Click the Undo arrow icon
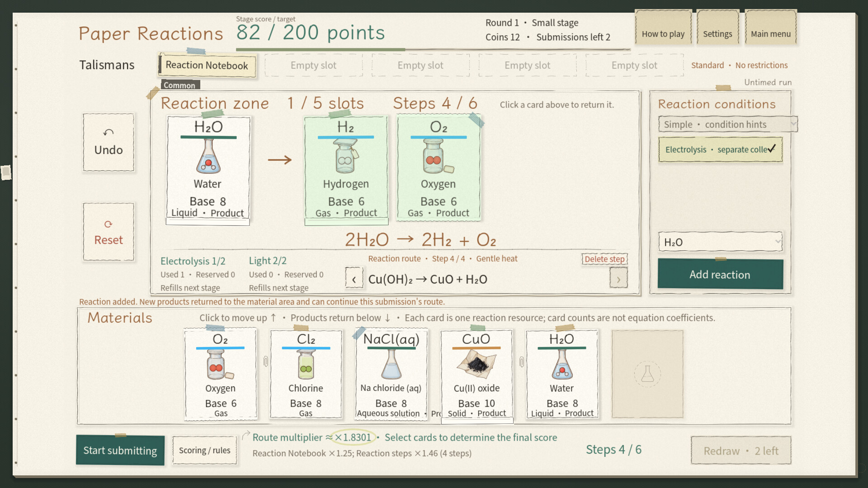868x488 pixels. (x=108, y=132)
